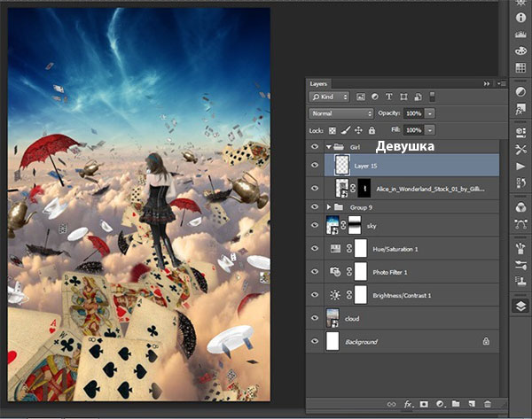Create new fill or adjustment layer
Viewport: 532px width, 419px height.
point(440,404)
